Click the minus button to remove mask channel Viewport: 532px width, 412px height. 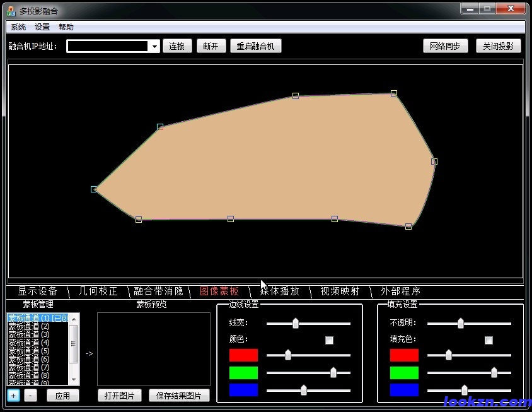31,396
